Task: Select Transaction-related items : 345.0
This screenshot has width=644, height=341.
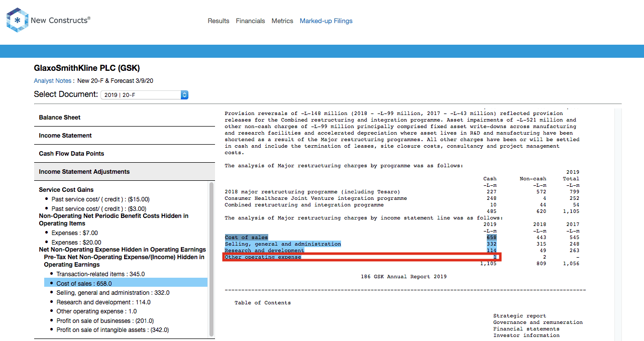Action: tap(100, 274)
